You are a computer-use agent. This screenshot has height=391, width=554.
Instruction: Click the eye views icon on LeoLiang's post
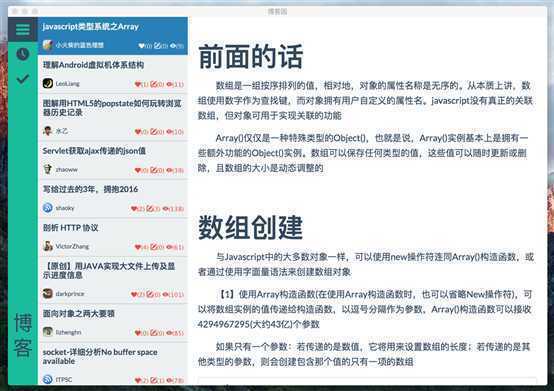coord(169,84)
